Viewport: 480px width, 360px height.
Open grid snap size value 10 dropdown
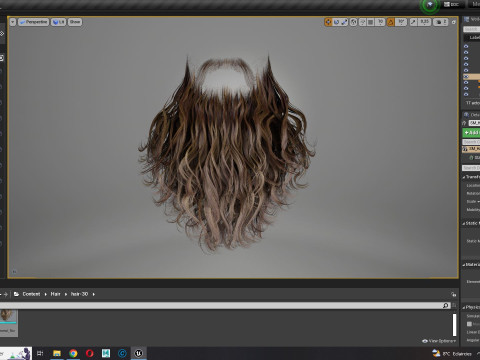point(380,22)
